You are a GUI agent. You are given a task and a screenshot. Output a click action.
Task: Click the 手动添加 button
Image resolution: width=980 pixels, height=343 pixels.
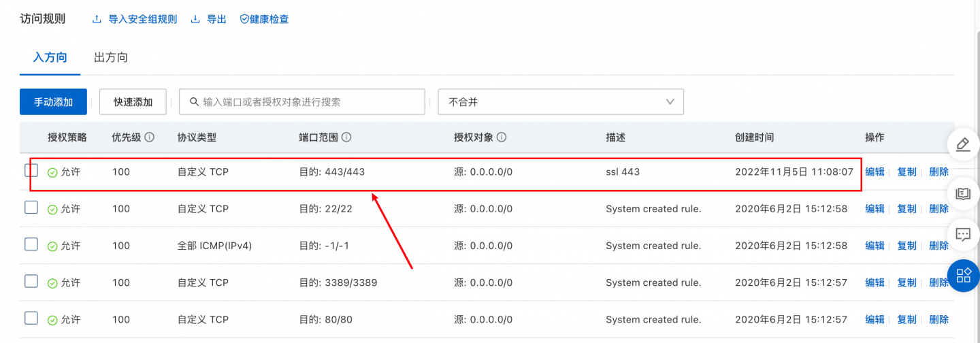[x=53, y=102]
